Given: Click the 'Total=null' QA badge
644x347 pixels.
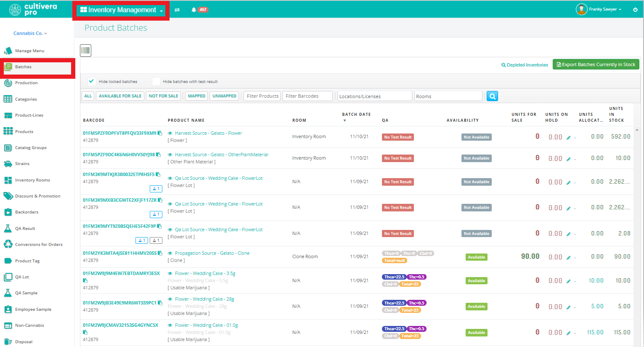Looking at the screenshot, I should (x=395, y=261).
